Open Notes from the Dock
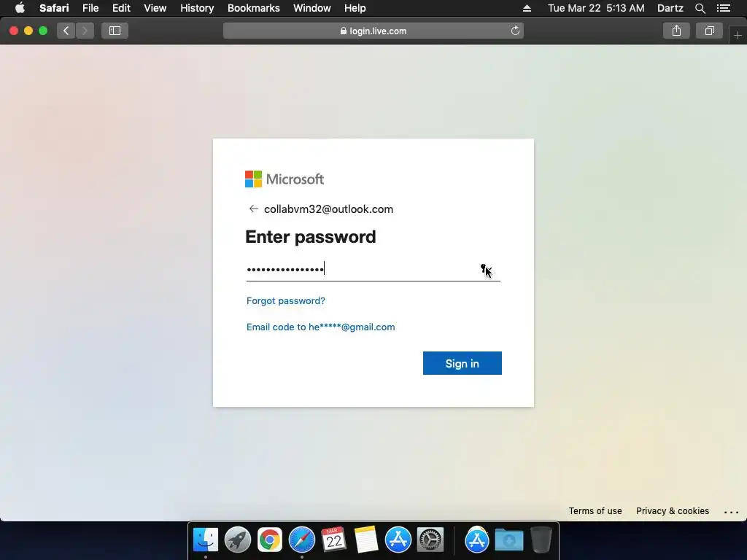 coord(366,540)
